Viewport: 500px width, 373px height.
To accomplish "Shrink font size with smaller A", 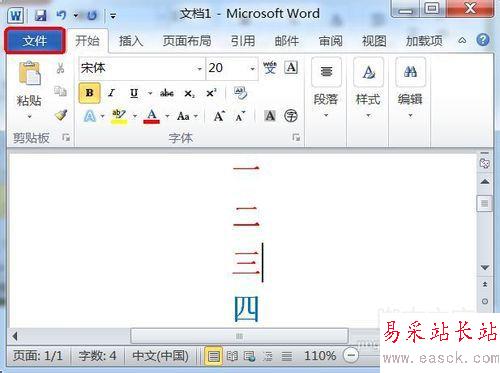I will (240, 116).
